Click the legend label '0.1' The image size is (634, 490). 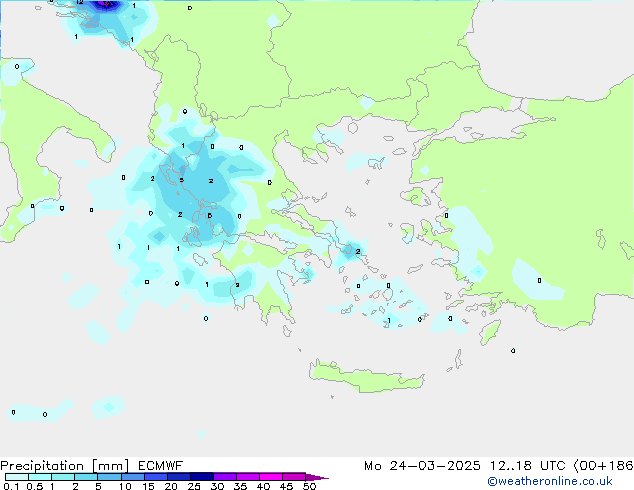pyautogui.click(x=11, y=486)
